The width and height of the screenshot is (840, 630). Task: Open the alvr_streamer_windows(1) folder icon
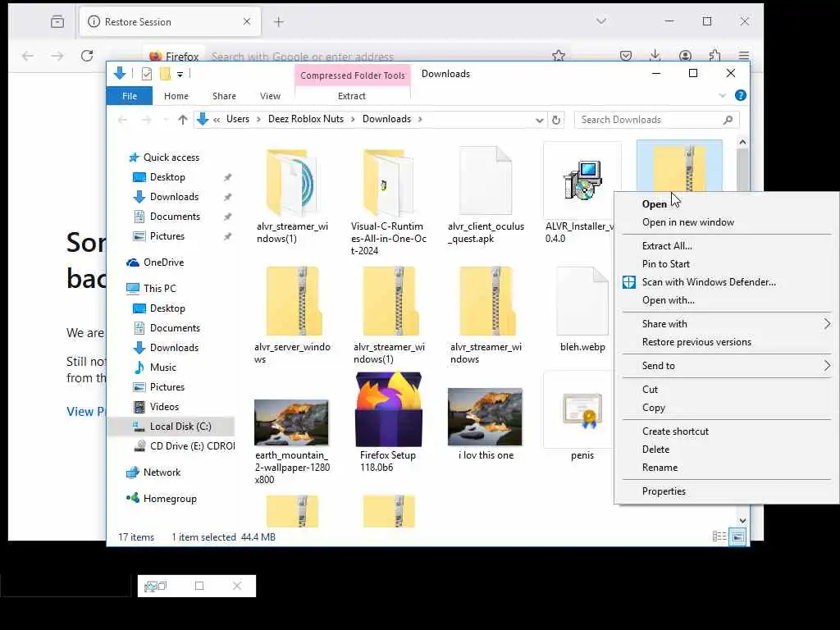click(x=291, y=183)
